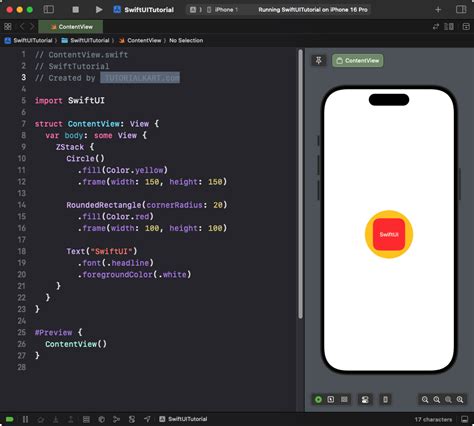This screenshot has width=474, height=426.
Task: Click the RoundedRectangle code line
Action: [x=146, y=205]
